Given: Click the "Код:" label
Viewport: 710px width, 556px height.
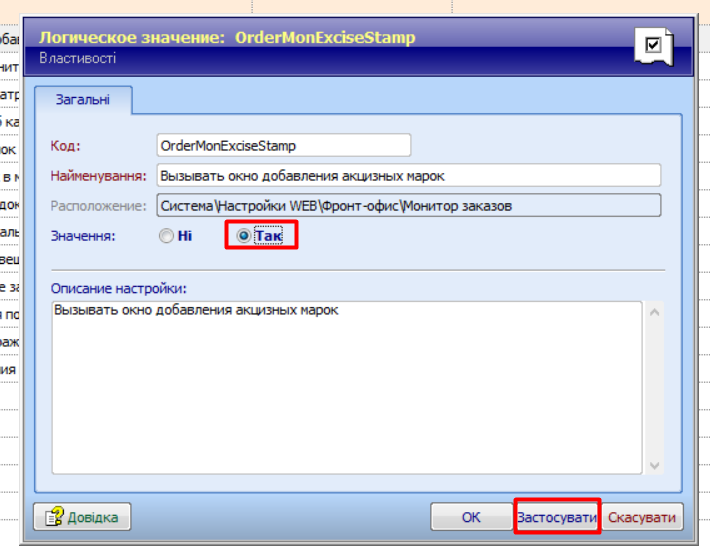Looking at the screenshot, I should [65, 145].
